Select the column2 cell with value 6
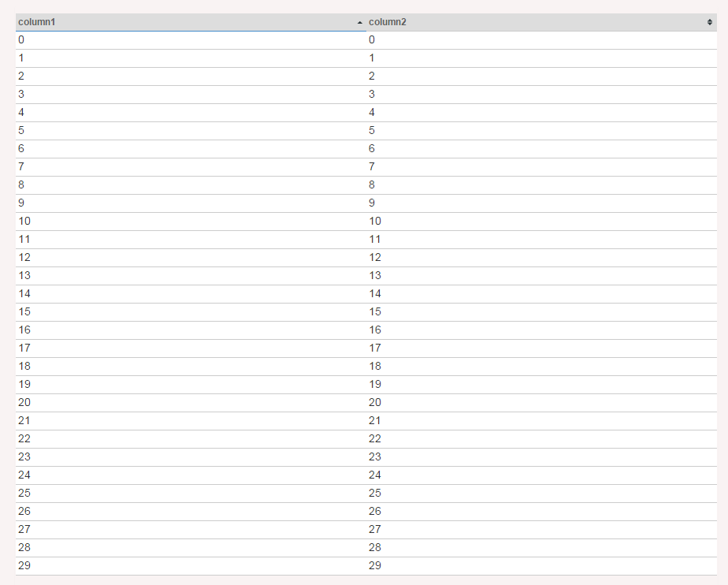Screen dimensions: 728x585 coord(541,149)
